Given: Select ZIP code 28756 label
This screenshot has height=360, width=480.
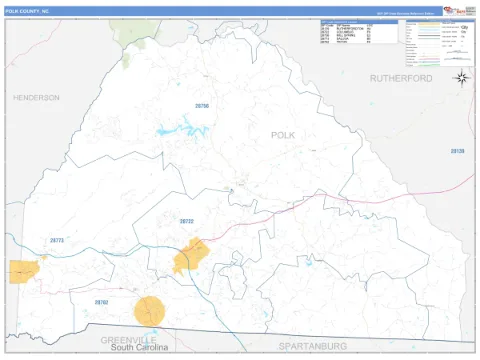Looking at the screenshot, I should coord(202,106).
